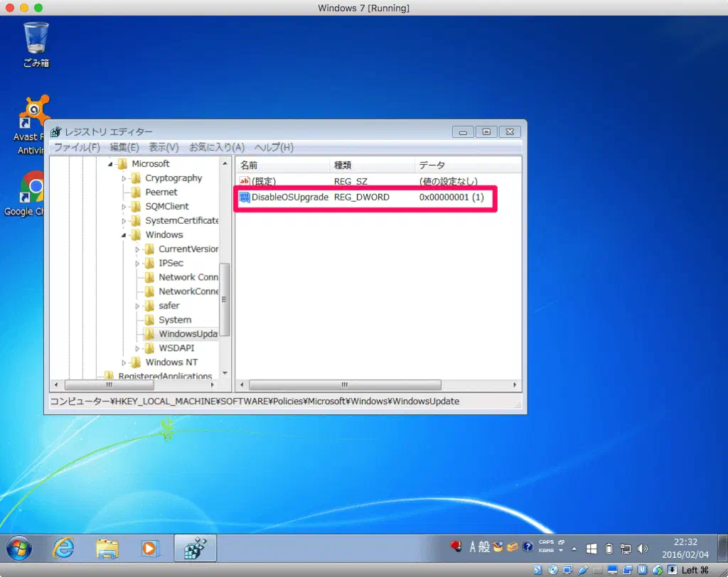
Task: Click Registry Editor taskbar button
Action: click(x=195, y=548)
